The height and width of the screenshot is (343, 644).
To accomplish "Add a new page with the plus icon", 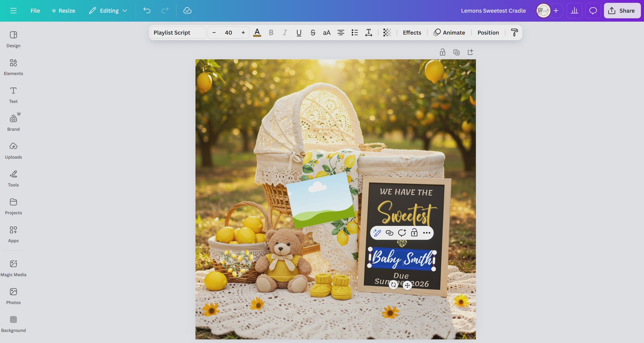I will pos(470,52).
